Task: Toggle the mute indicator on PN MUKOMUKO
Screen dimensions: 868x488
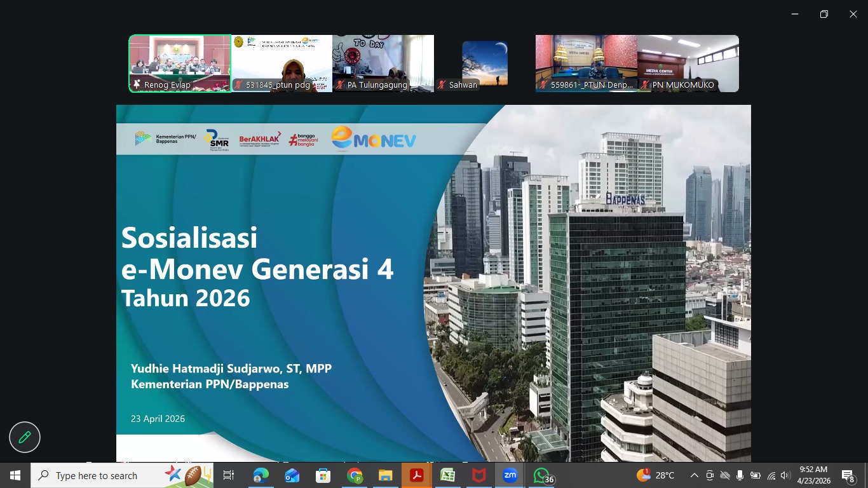Action: pyautogui.click(x=646, y=85)
